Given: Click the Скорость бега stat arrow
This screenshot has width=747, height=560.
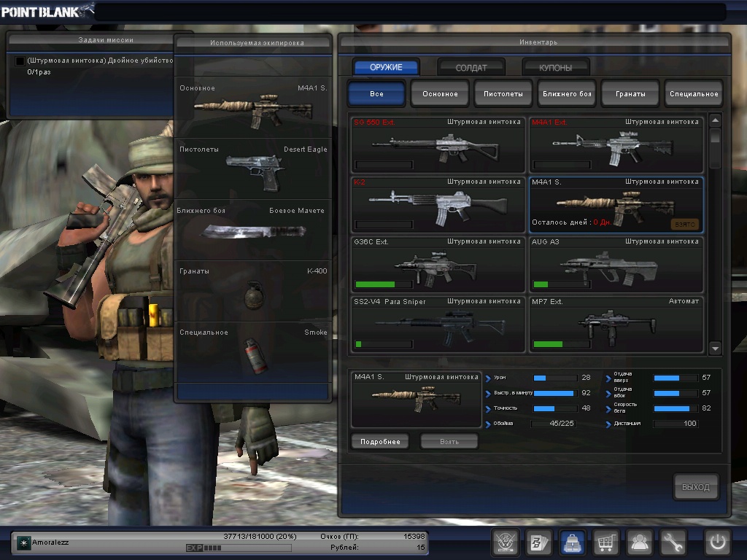Looking at the screenshot, I should 608,410.
